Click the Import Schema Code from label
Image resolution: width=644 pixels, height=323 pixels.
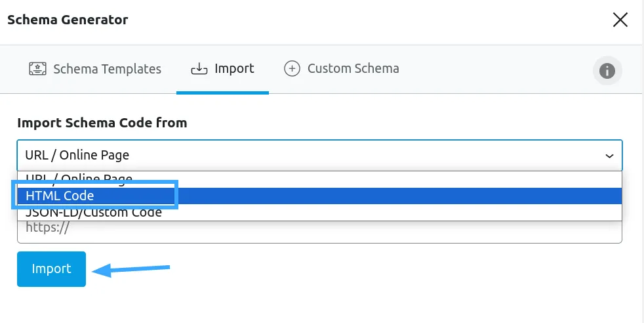102,123
